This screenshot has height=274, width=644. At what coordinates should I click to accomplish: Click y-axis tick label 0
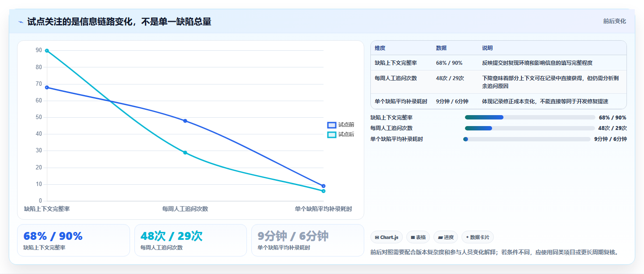point(41,201)
